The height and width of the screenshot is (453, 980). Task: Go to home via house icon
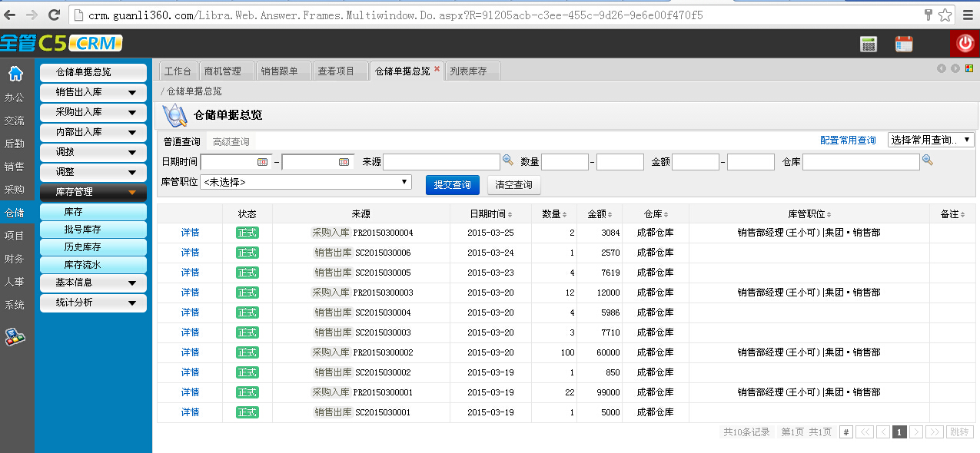tap(15, 74)
